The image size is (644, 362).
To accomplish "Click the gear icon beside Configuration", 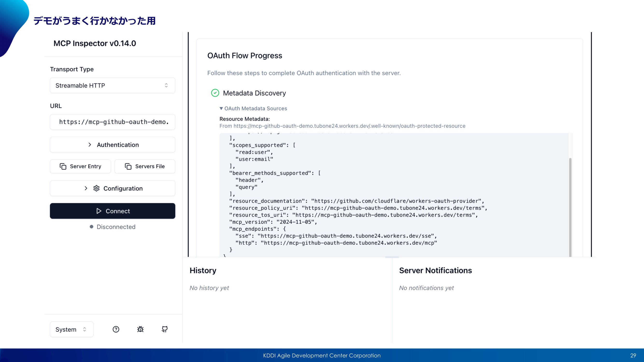I will pos(97,188).
